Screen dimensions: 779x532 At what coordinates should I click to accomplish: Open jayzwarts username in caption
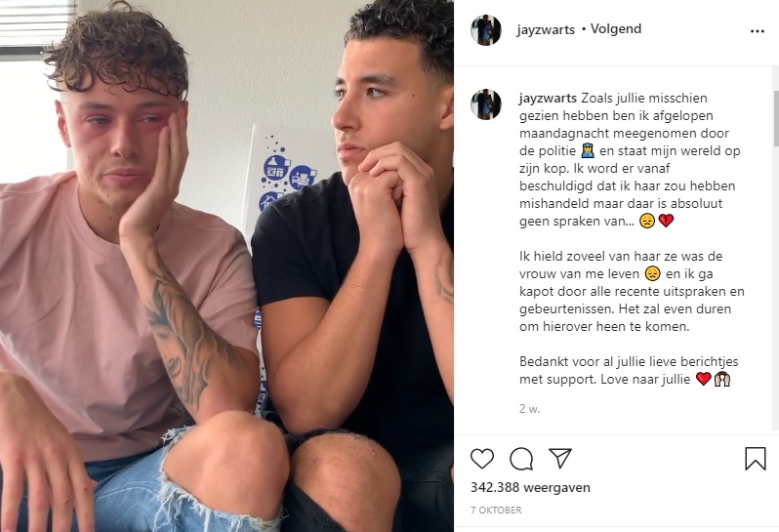pyautogui.click(x=548, y=98)
